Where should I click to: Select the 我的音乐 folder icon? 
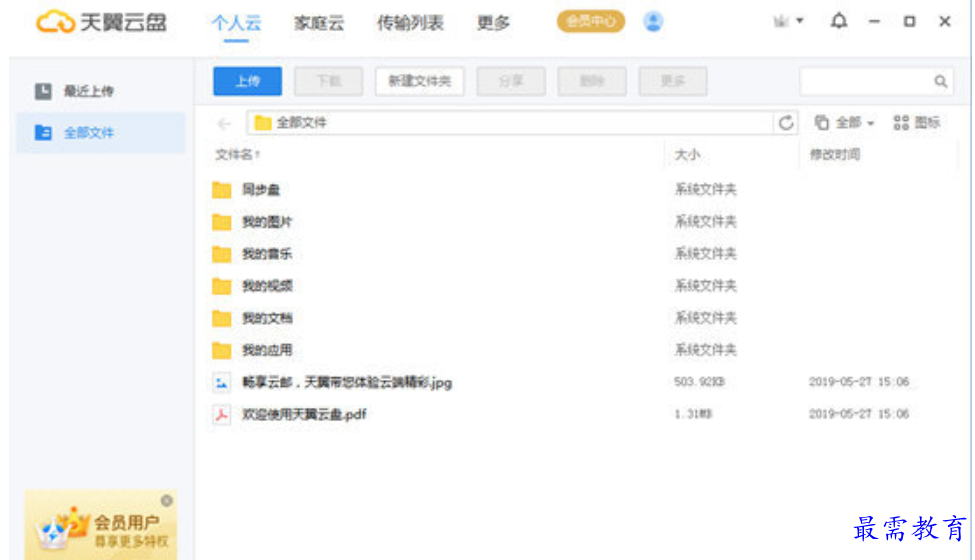(221, 254)
